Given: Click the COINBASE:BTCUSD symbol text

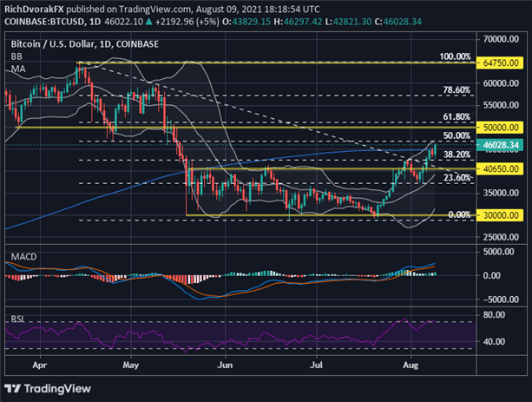Looking at the screenshot, I should [44, 22].
